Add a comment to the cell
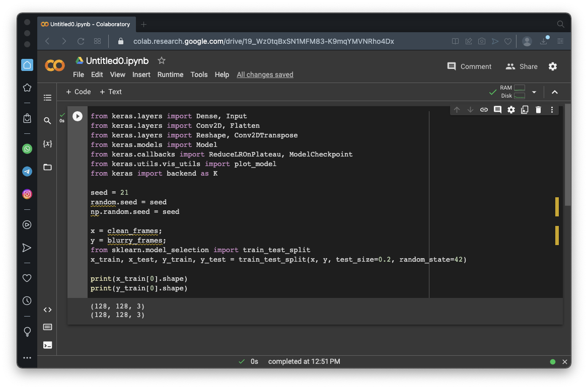The height and width of the screenshot is (389, 588). tap(497, 110)
